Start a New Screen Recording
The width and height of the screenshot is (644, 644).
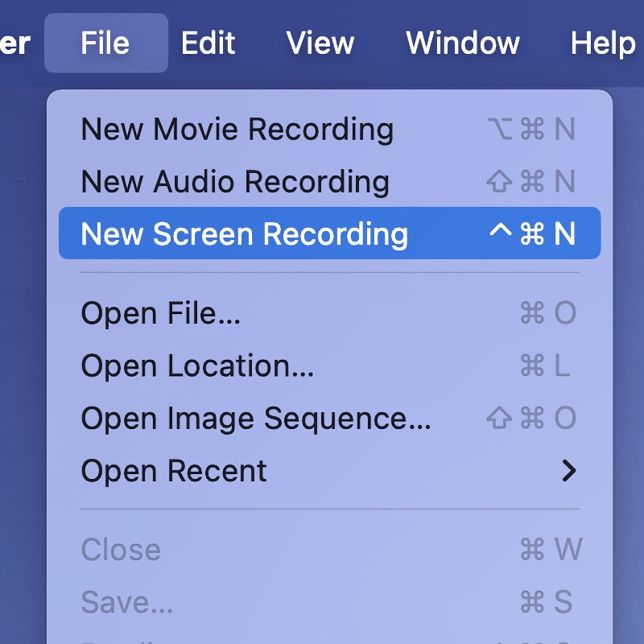tap(245, 234)
